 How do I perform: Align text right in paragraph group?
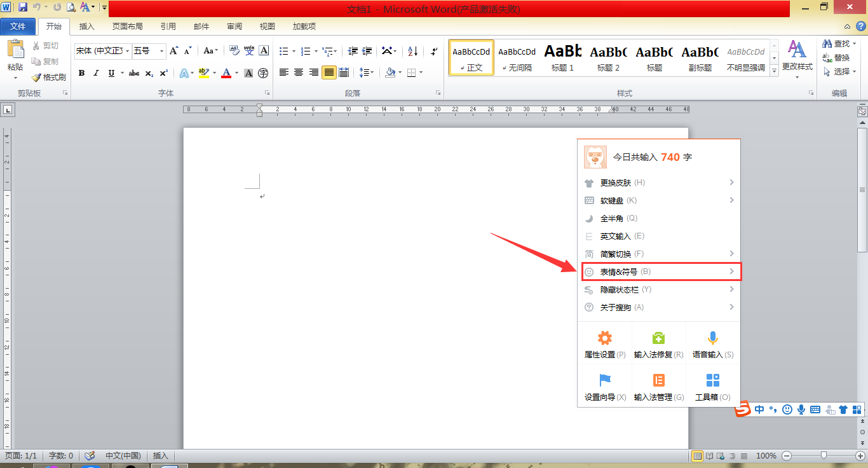pyautogui.click(x=313, y=72)
